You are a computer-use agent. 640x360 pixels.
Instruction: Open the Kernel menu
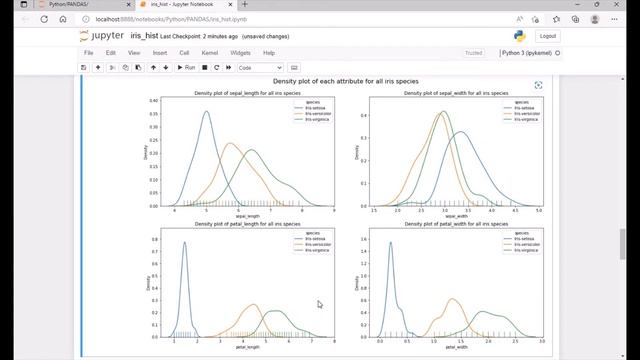click(x=210, y=53)
